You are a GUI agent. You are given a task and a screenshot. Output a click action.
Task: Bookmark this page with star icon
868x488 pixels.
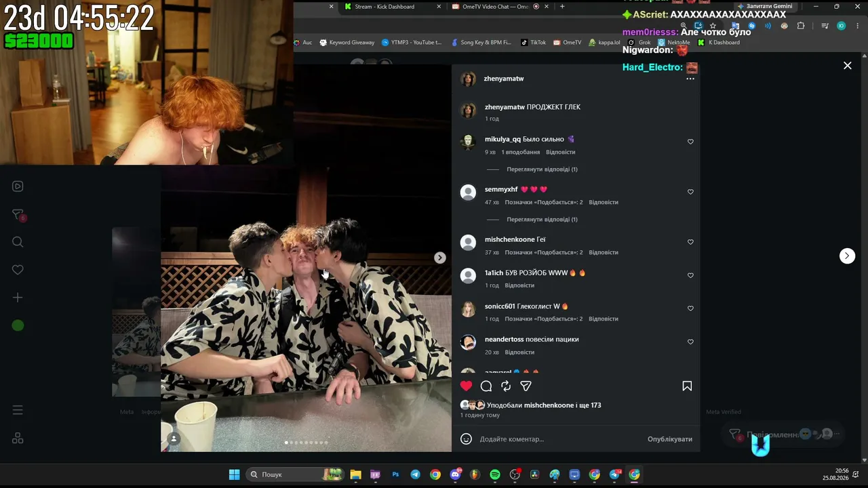point(713,26)
